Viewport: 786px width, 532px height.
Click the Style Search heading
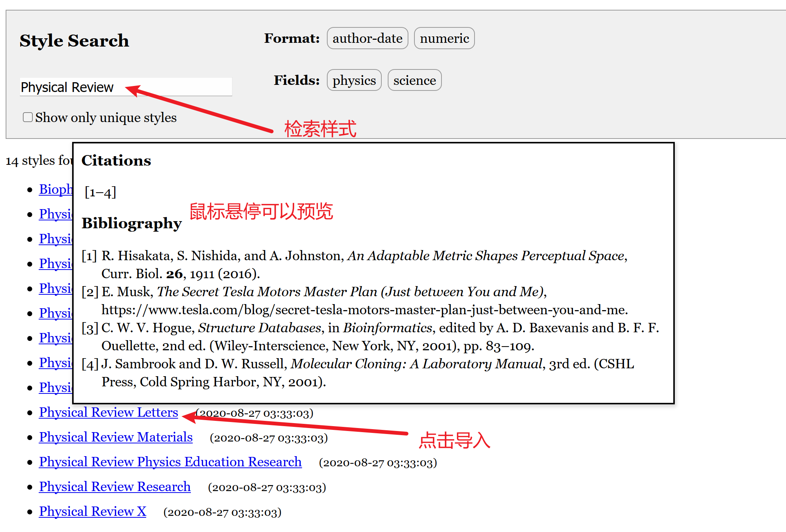click(x=74, y=41)
